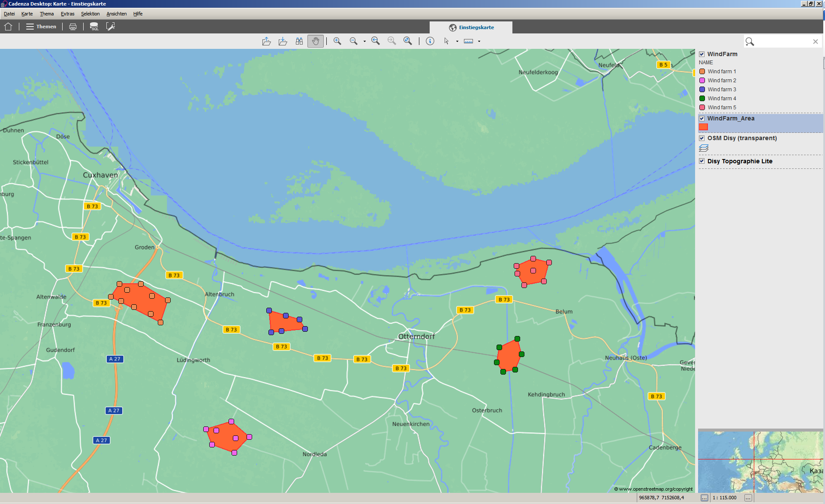
Task: Open the wrench settings tool icon
Action: tap(111, 27)
